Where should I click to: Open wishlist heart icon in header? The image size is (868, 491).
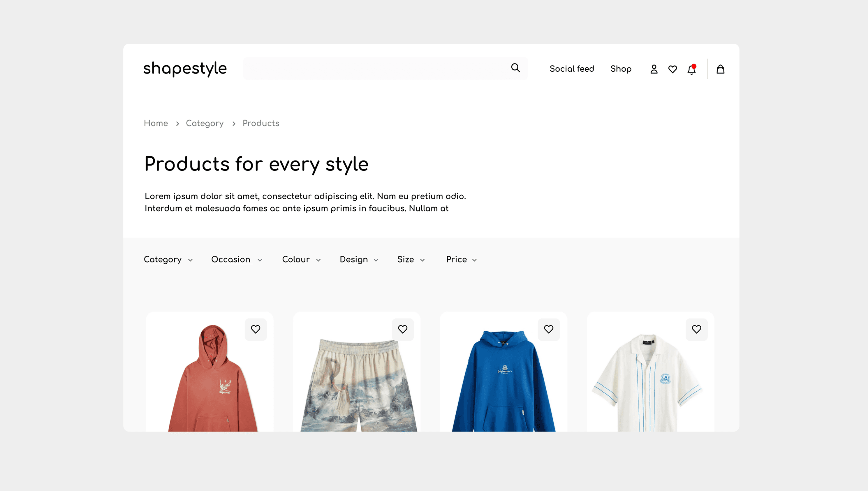672,69
